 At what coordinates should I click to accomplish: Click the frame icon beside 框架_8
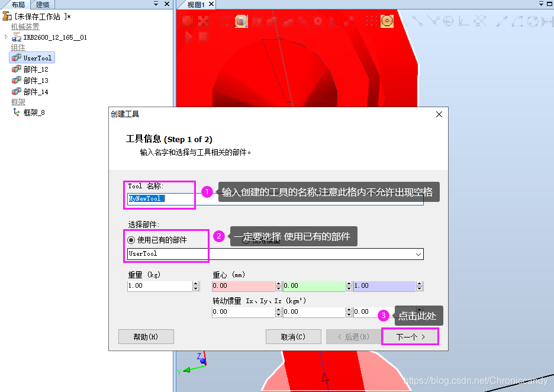click(x=16, y=113)
